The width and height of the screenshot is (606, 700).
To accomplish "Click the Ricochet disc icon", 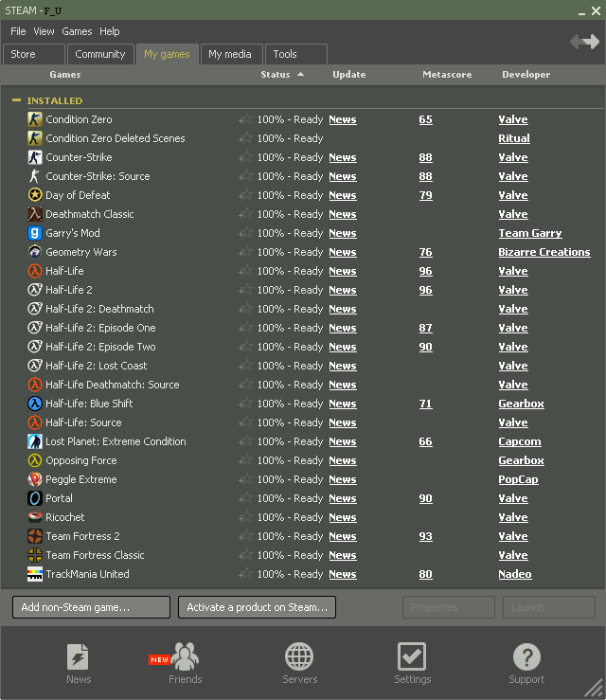I will point(35,517).
